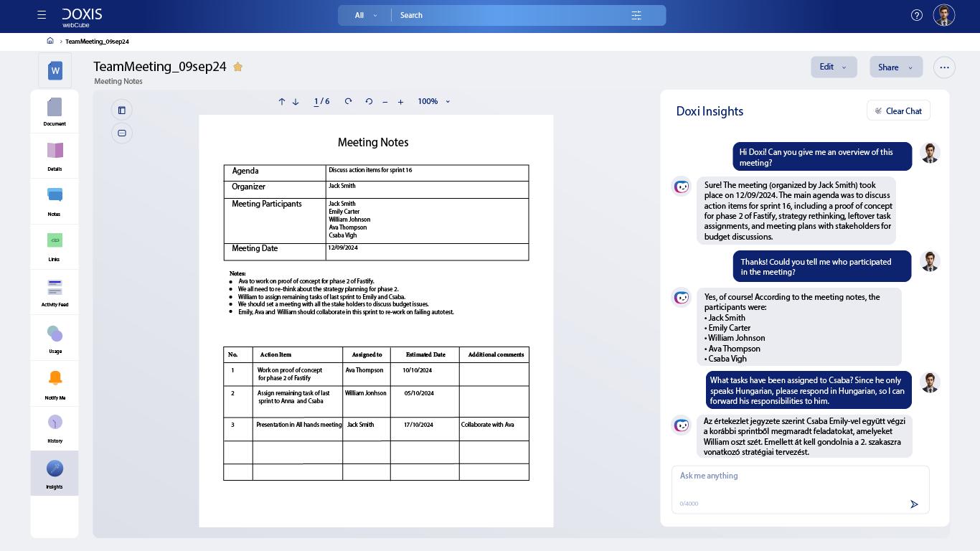The height and width of the screenshot is (551, 980).
Task: Open the hamburger navigation menu
Action: click(42, 14)
